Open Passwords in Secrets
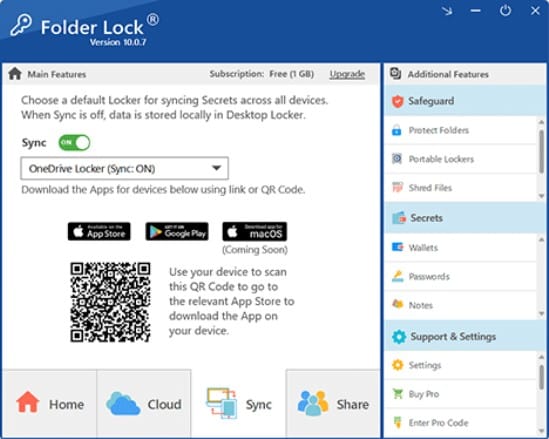This screenshot has height=439, width=549. pos(461,276)
